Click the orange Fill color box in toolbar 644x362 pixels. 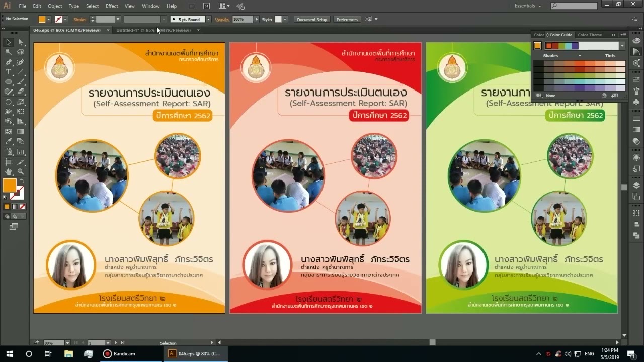[10, 186]
